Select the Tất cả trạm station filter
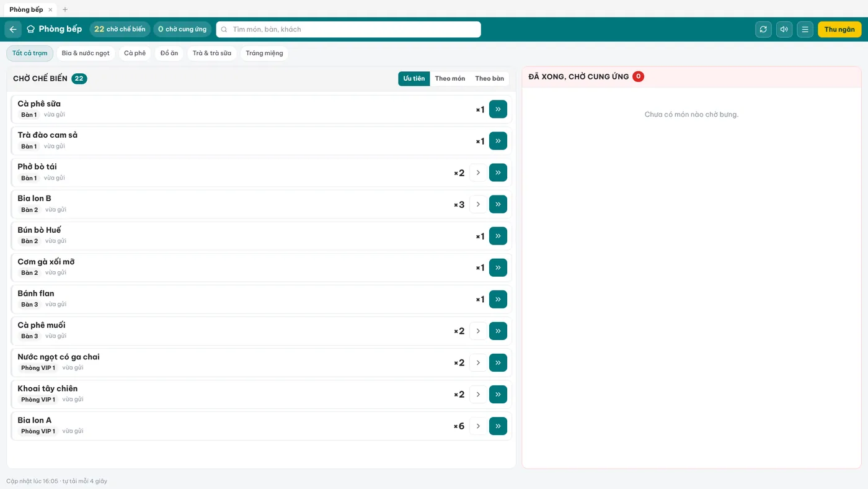This screenshot has width=868, height=489. [30, 53]
